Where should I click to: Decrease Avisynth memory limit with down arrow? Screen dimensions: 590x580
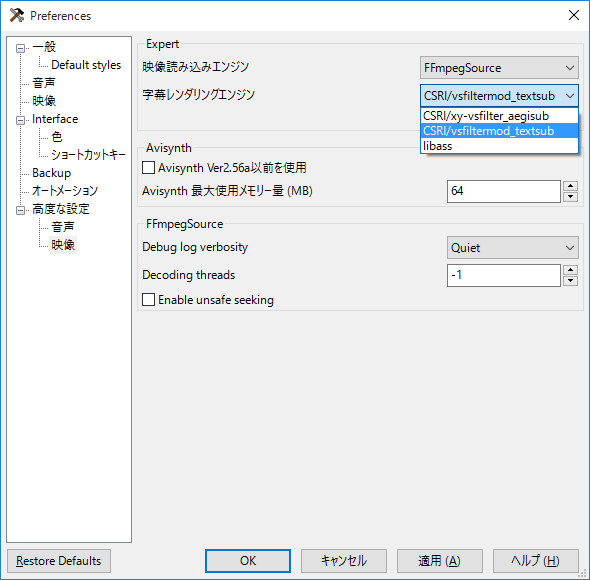tap(570, 196)
